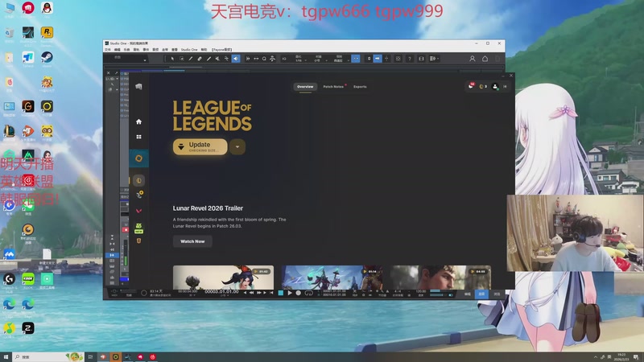Viewport: 644px width, 362px height.
Task: Select the game icon with NEW badge
Action: coord(138,228)
